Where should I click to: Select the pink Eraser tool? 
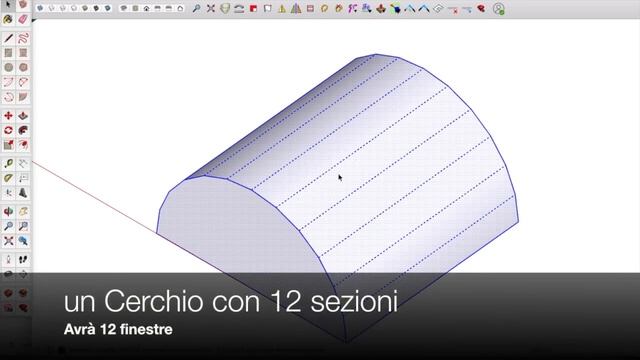23,19
